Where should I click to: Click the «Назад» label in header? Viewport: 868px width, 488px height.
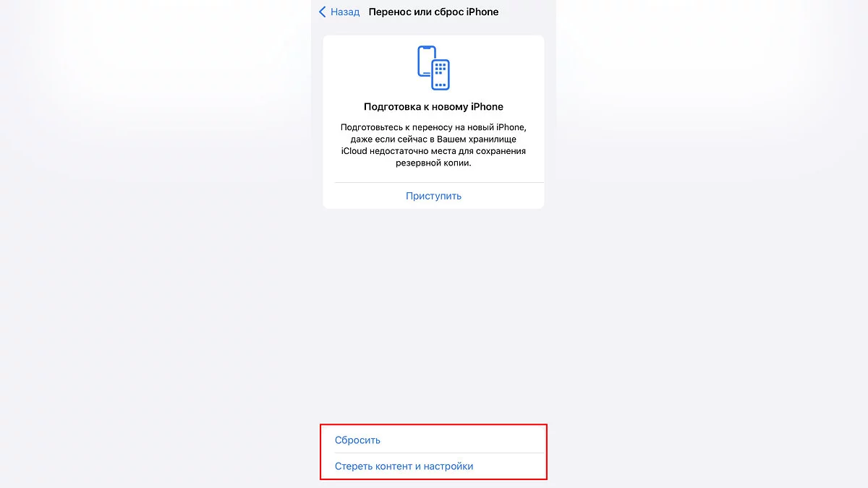(345, 12)
